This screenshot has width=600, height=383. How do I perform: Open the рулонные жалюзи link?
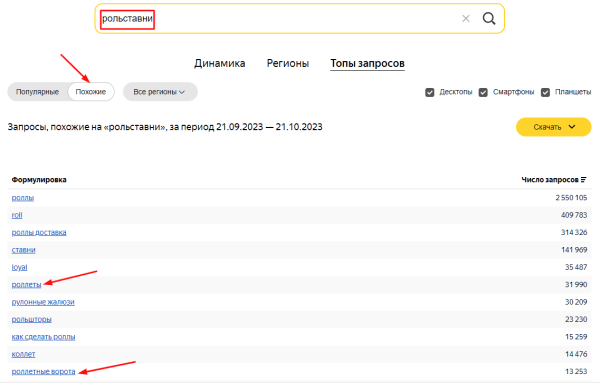click(x=43, y=302)
